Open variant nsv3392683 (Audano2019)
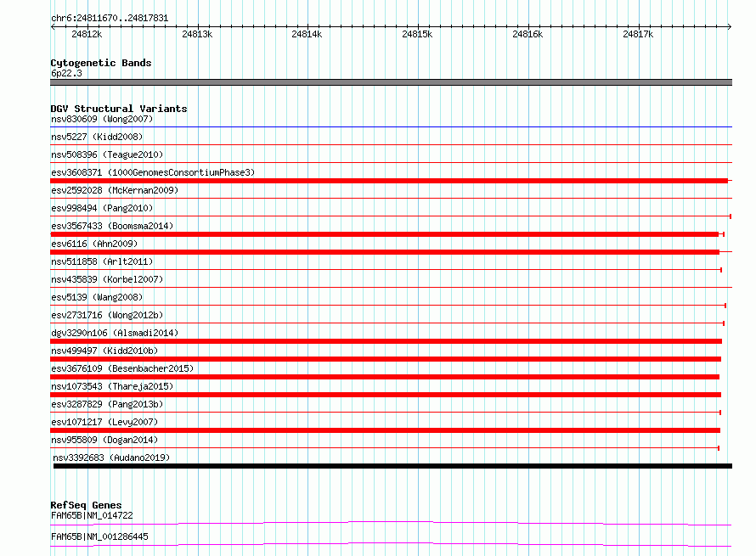This screenshot has width=756, height=556. point(111,458)
